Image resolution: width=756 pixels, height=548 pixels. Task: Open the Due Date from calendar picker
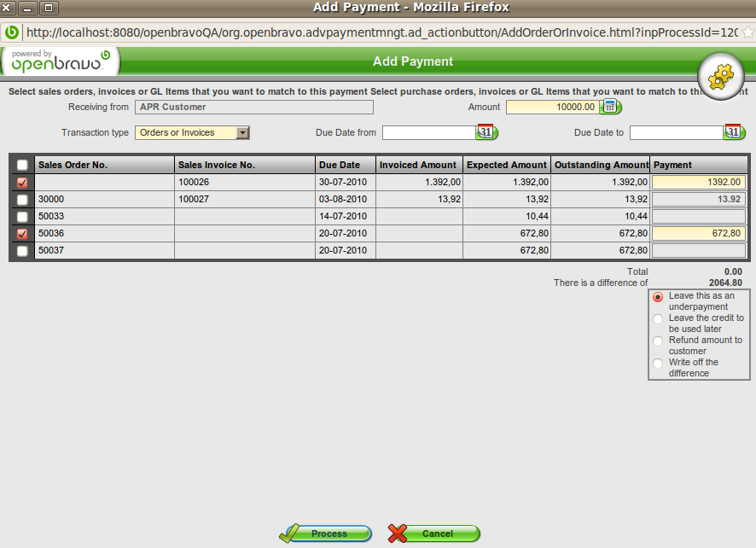pos(486,132)
